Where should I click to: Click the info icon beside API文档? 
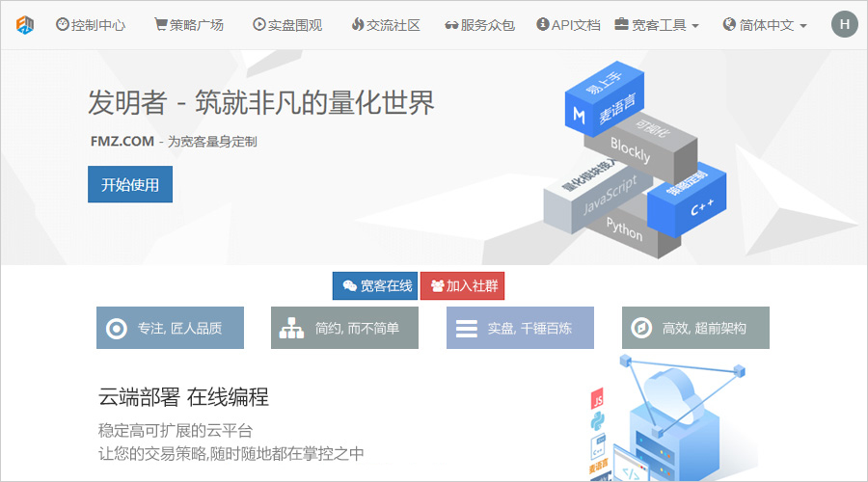coord(542,24)
